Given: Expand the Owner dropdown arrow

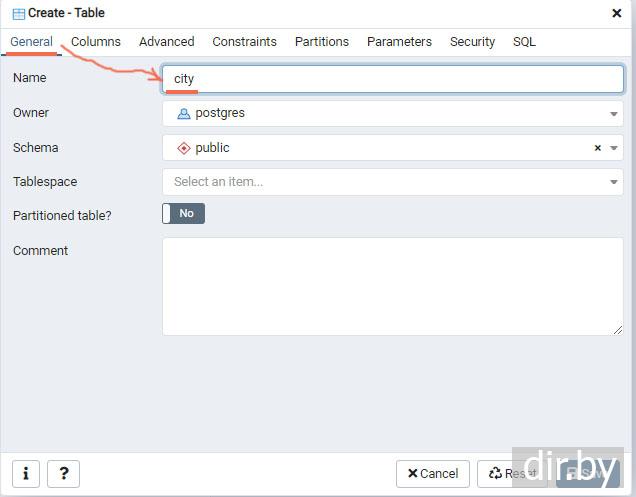Looking at the screenshot, I should (x=614, y=114).
